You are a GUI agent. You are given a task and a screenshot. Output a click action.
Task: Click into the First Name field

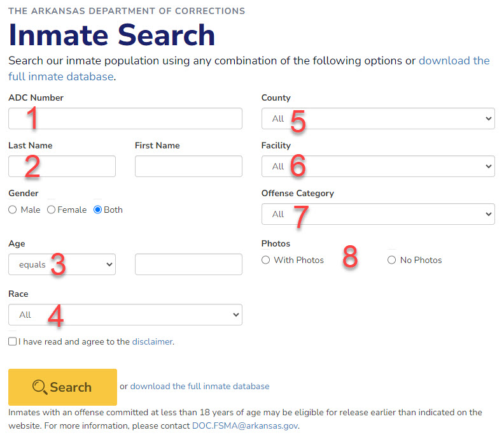coord(188,166)
